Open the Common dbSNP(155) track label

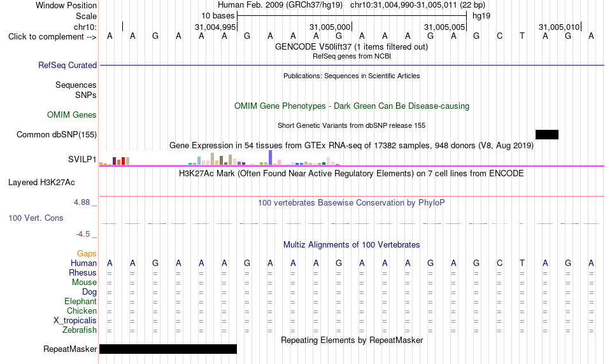(57, 134)
